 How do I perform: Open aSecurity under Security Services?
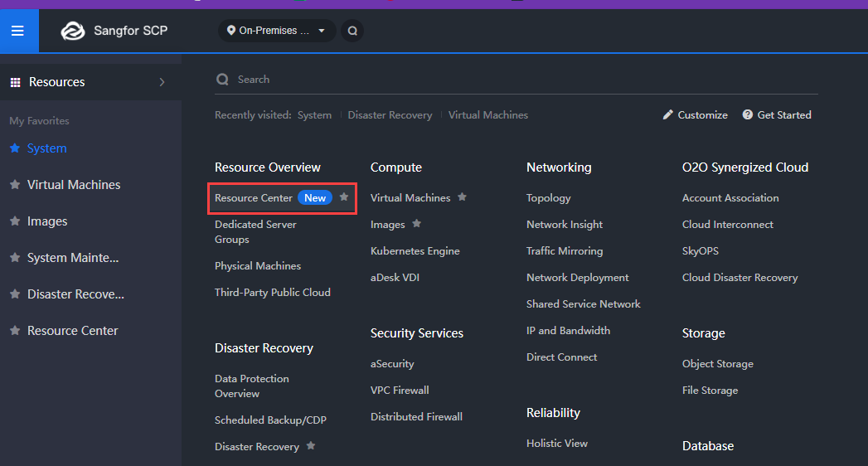(x=392, y=364)
